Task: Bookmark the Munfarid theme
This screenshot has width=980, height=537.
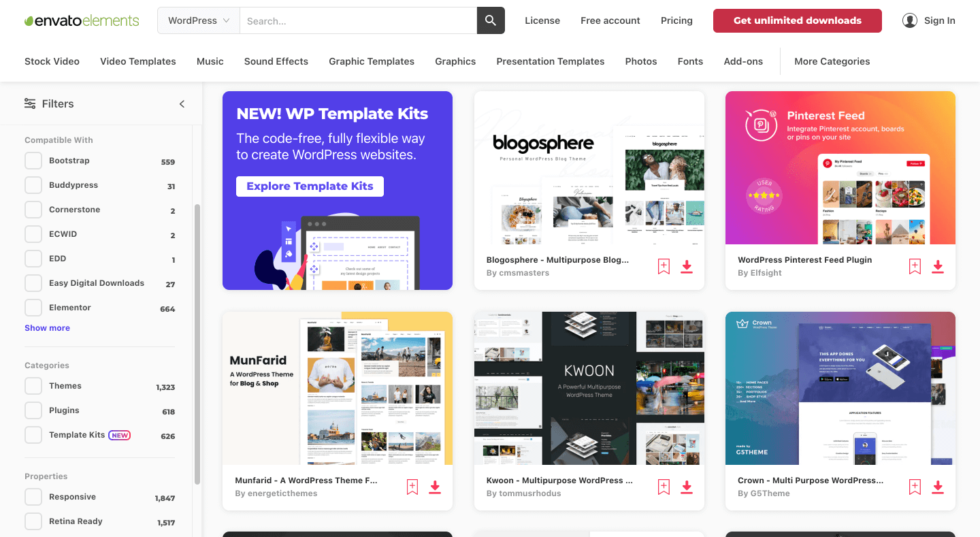Action: coord(412,487)
